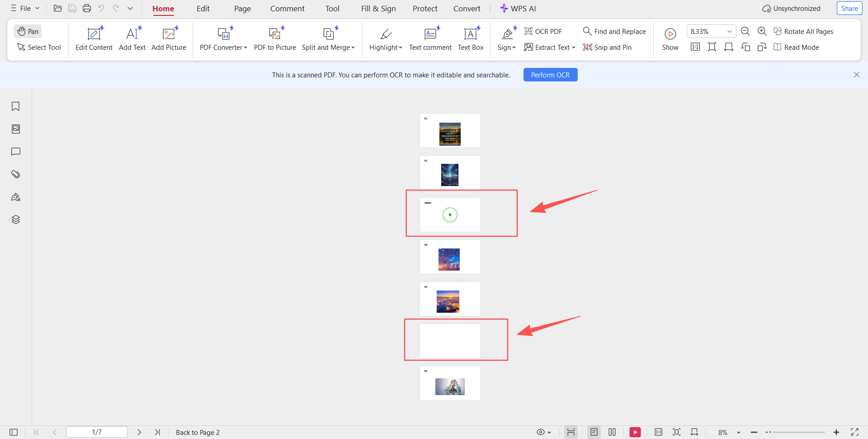Toggle the navigation pane from status bar
The width and height of the screenshot is (868, 439).
coord(14,432)
